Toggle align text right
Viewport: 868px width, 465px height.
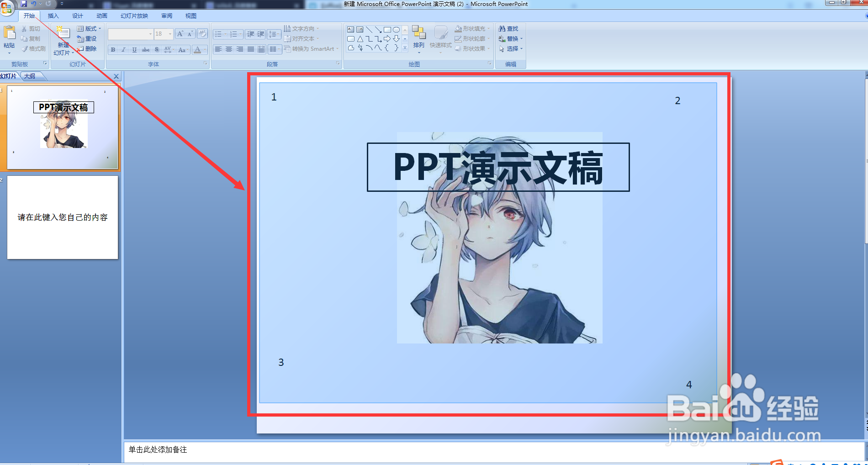(240, 49)
